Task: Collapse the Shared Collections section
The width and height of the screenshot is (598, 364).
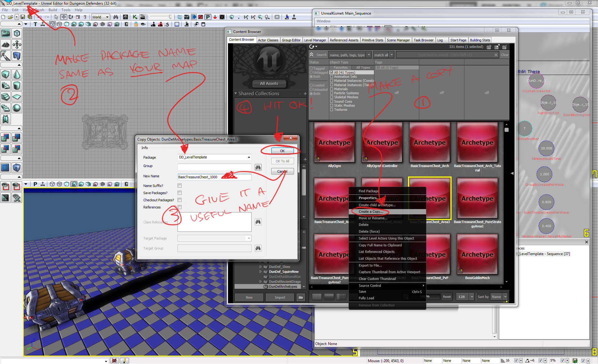Action: click(x=236, y=93)
